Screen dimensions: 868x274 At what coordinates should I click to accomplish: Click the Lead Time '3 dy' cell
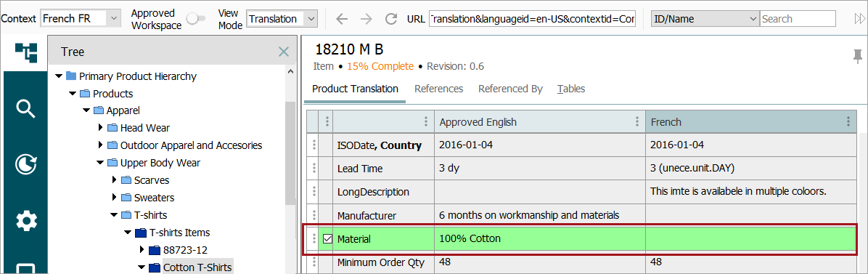coord(540,169)
